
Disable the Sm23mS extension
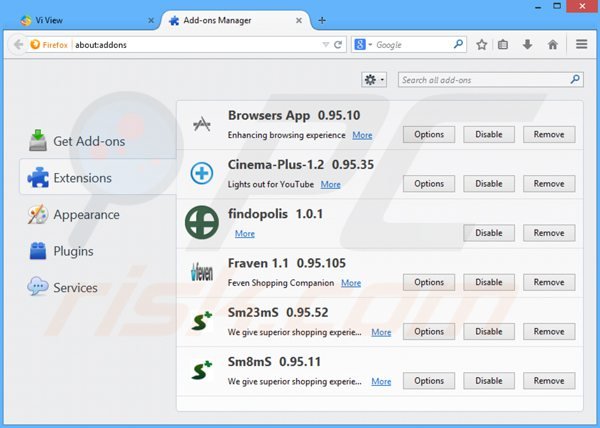pyautogui.click(x=489, y=331)
